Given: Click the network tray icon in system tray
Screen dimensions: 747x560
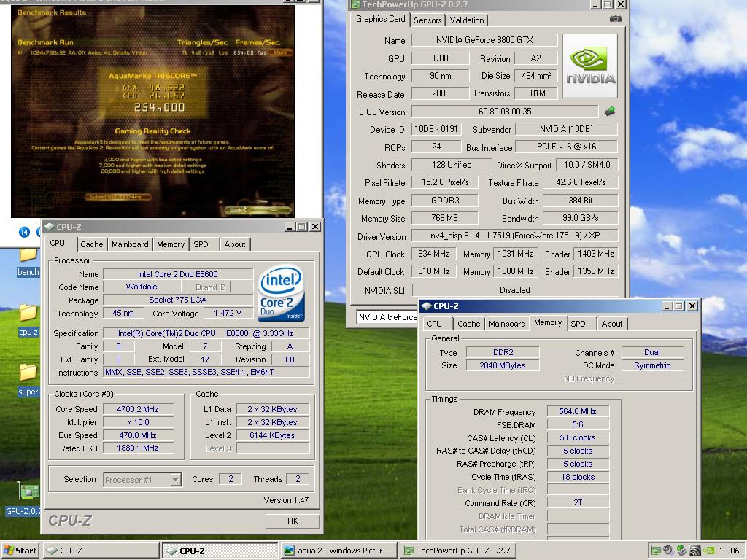Looking at the screenshot, I should (695, 551).
